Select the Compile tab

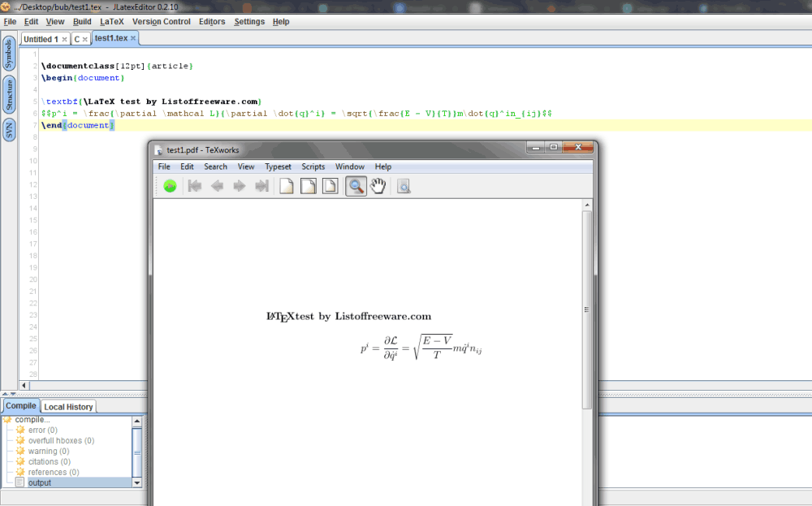coord(21,406)
